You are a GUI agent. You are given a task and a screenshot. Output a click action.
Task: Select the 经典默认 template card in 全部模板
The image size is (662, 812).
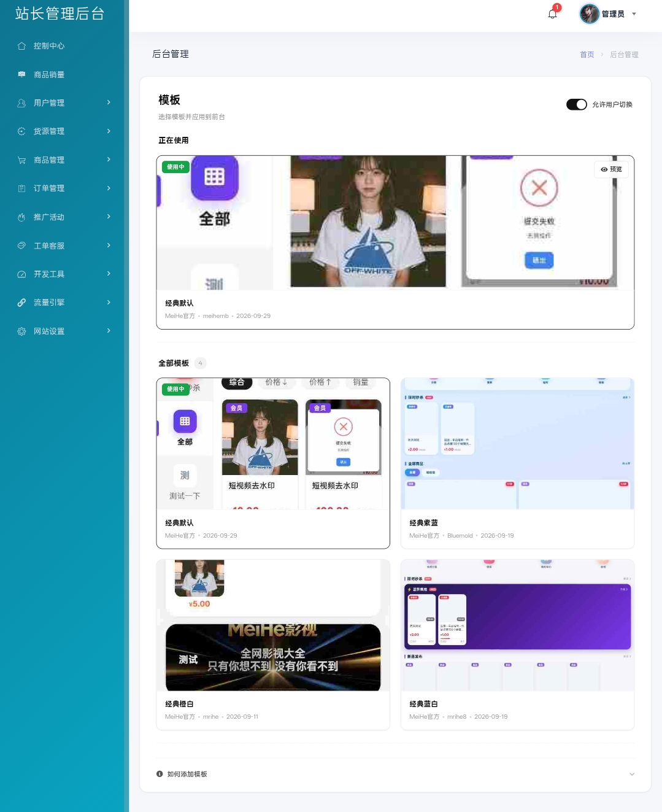click(273, 463)
